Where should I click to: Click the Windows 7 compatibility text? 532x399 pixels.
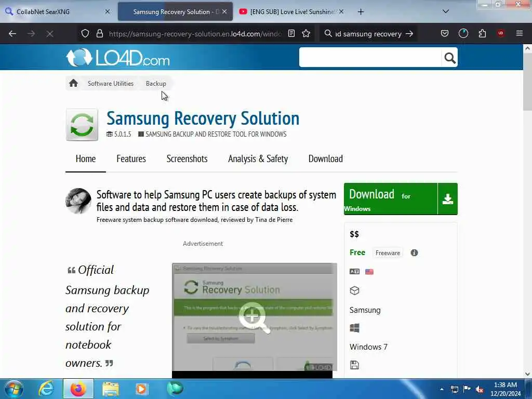coord(368,347)
